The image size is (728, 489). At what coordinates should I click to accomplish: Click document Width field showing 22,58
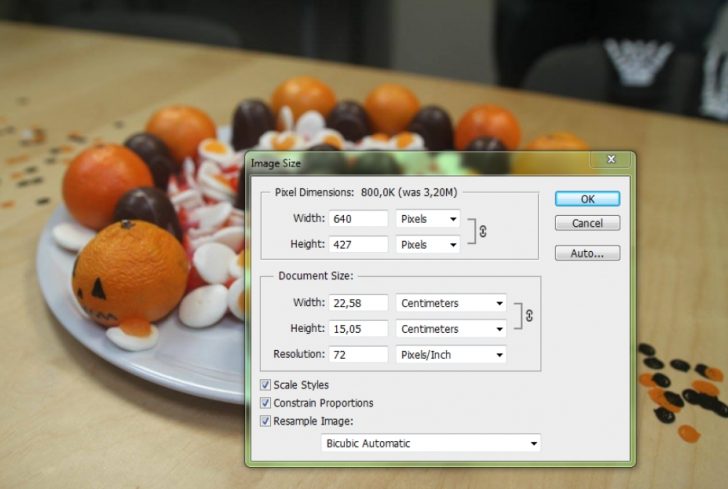358,303
